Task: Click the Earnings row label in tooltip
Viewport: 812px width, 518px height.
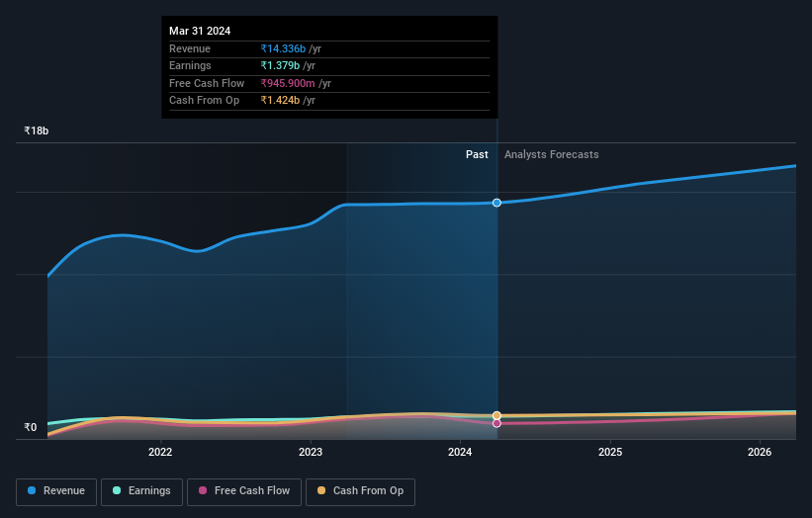Action: 190,65
